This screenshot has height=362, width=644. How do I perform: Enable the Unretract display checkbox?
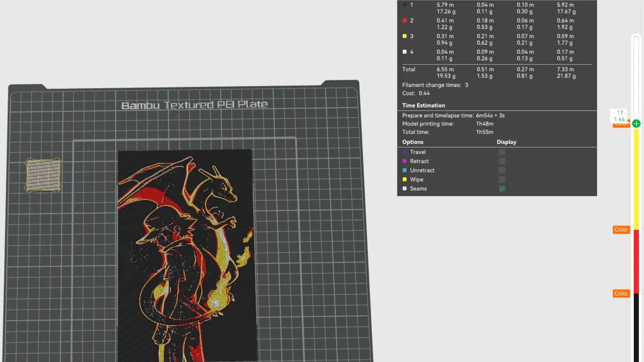point(502,171)
